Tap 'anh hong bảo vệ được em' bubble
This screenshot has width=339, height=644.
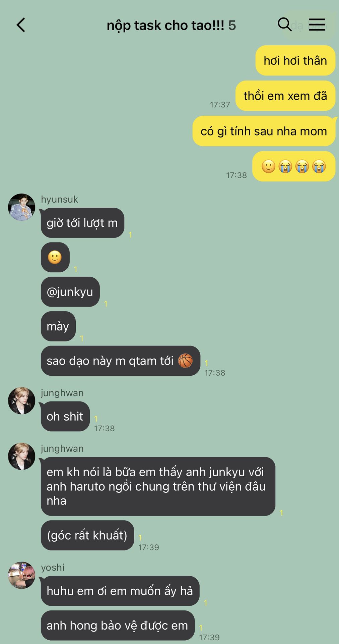[118, 626]
